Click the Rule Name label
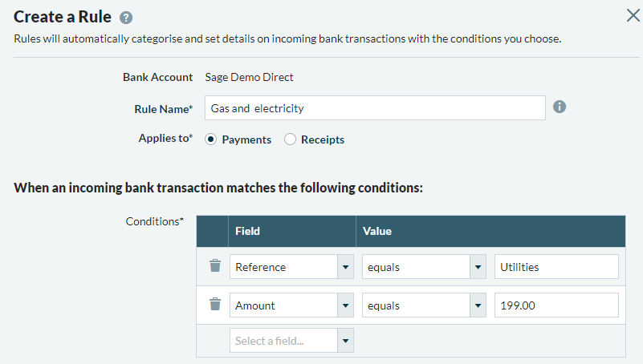The height and width of the screenshot is (364, 643). 163,108
